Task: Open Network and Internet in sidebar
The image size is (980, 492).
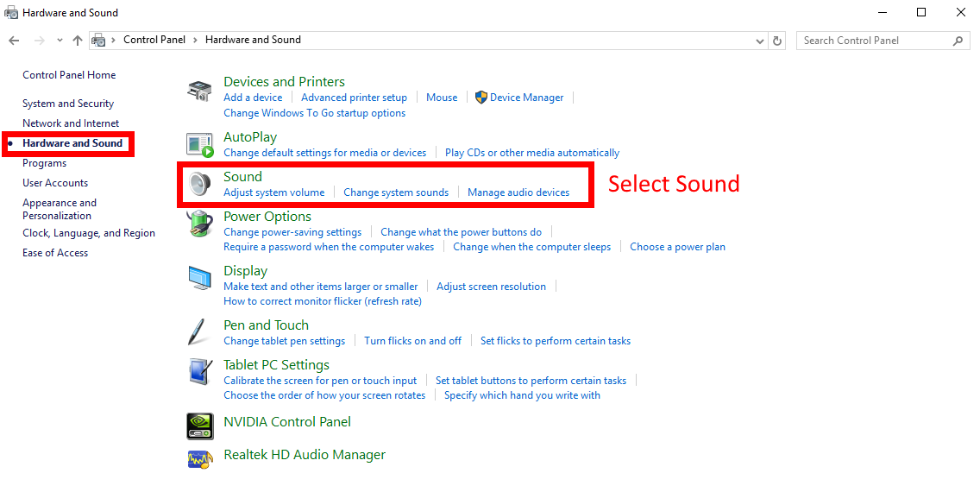Action: (x=71, y=123)
